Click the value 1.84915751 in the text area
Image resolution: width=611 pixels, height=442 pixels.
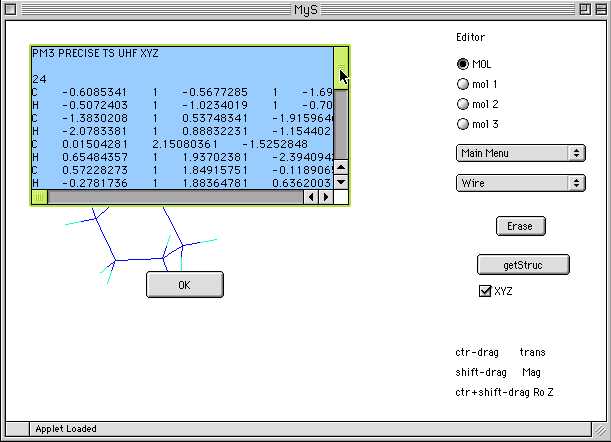click(x=215, y=170)
